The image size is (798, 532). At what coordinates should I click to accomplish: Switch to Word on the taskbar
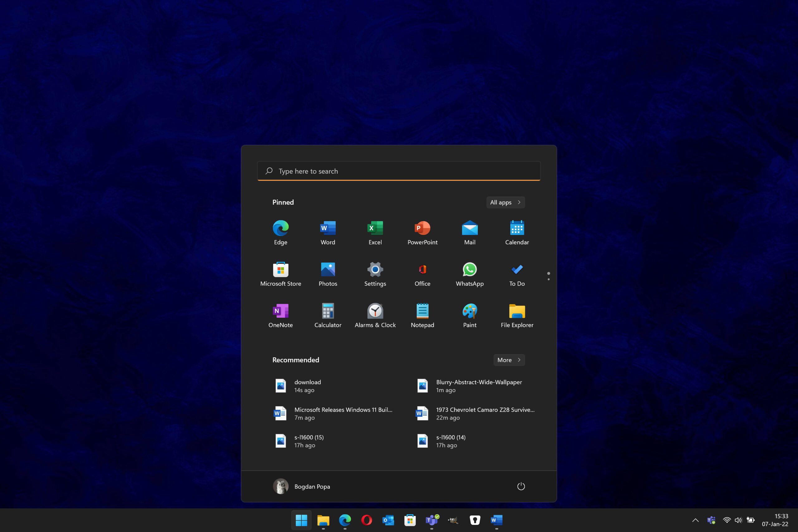tap(497, 520)
